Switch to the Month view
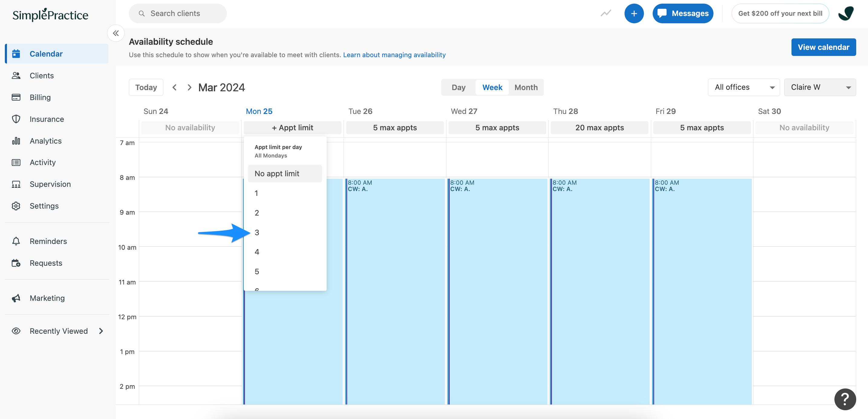 pos(526,87)
